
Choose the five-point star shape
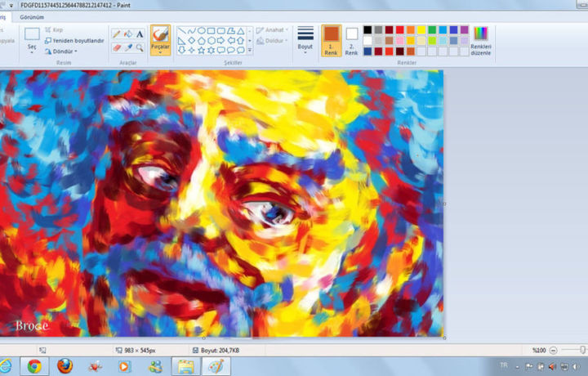[202, 50]
